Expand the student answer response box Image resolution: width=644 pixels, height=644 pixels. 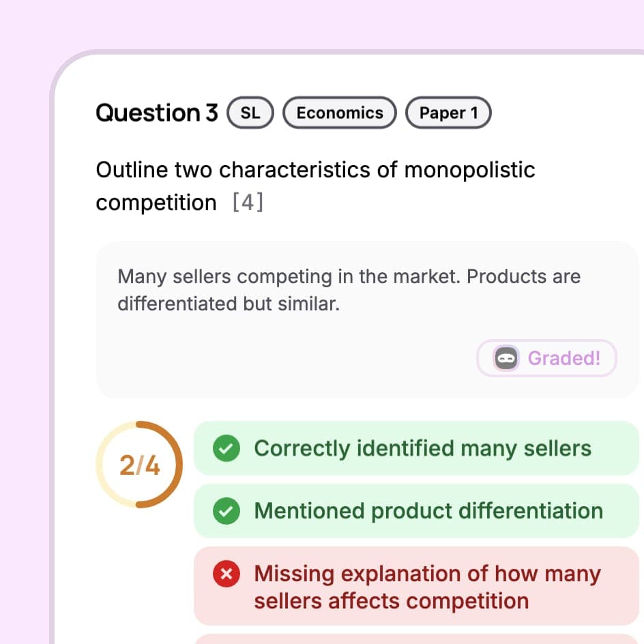pos(368,290)
